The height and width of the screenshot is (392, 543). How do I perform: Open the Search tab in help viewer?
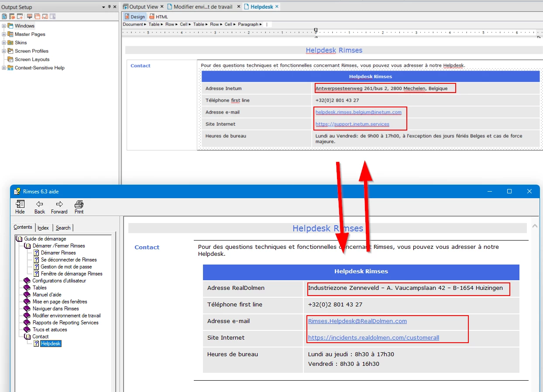63,228
